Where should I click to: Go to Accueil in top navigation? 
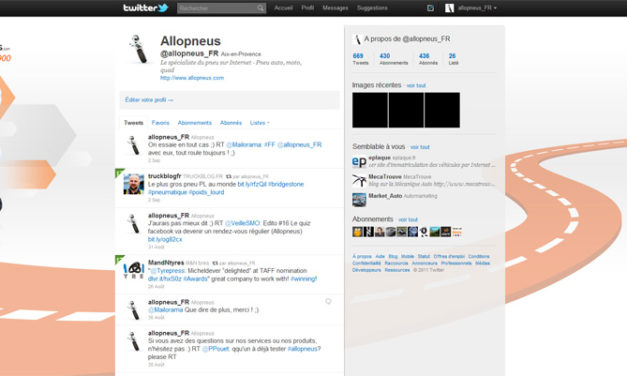pyautogui.click(x=283, y=8)
